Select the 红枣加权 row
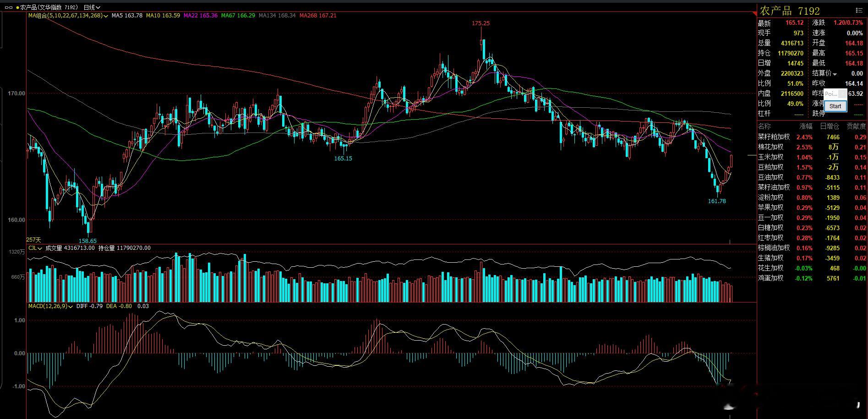The image size is (868, 419). (x=812, y=238)
